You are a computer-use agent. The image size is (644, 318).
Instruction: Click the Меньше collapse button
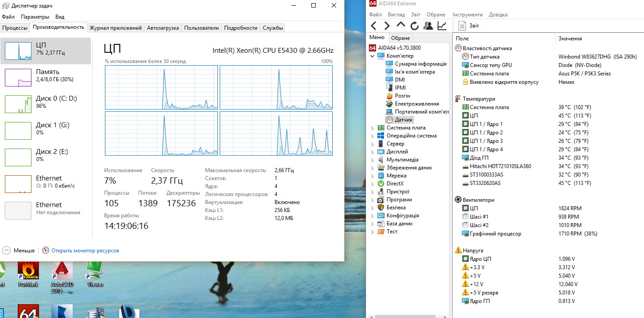click(19, 251)
